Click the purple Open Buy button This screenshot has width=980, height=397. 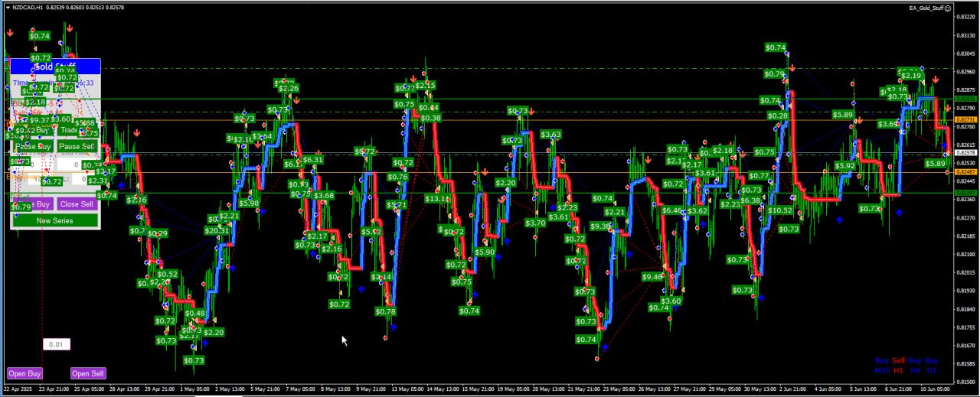point(24,373)
